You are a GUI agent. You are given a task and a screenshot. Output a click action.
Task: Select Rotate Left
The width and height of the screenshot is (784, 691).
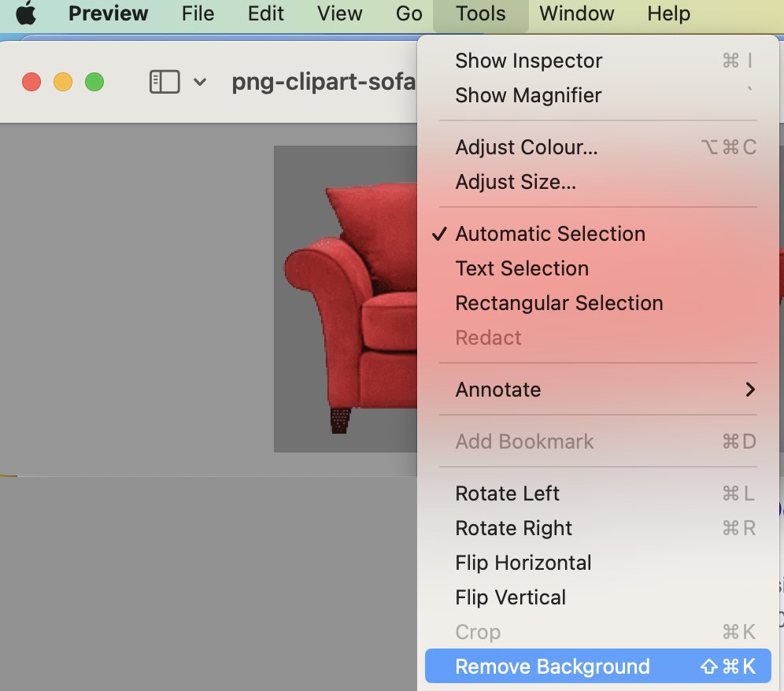pyautogui.click(x=597, y=493)
